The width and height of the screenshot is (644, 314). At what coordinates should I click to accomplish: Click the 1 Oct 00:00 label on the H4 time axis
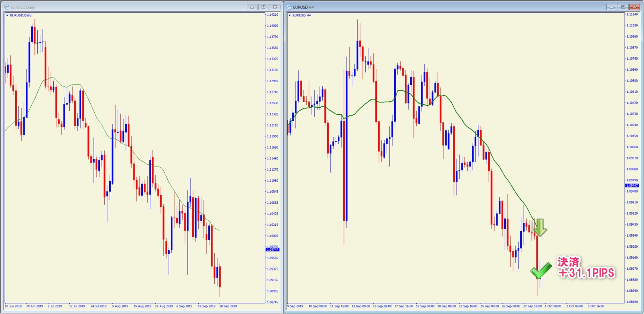click(x=553, y=306)
